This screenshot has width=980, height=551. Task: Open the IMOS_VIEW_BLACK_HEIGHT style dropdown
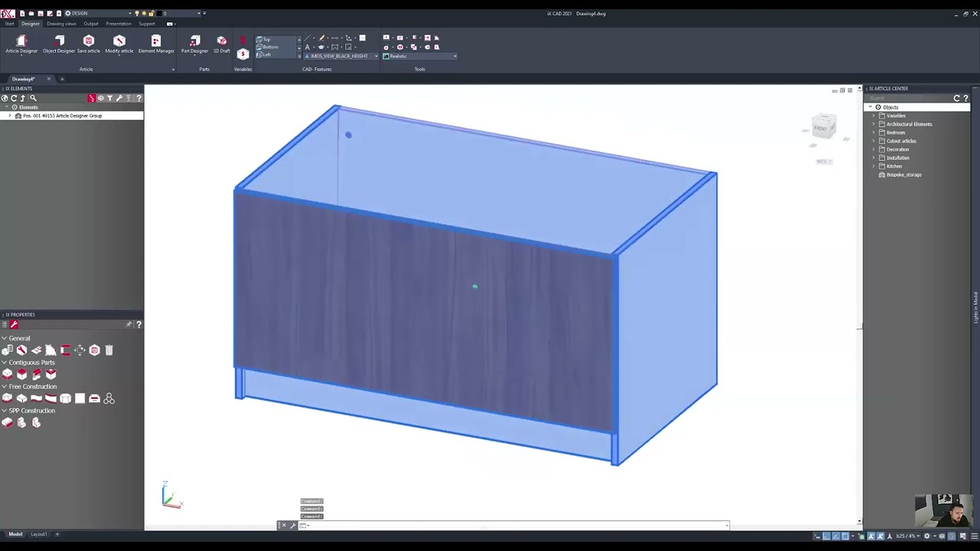(341, 56)
